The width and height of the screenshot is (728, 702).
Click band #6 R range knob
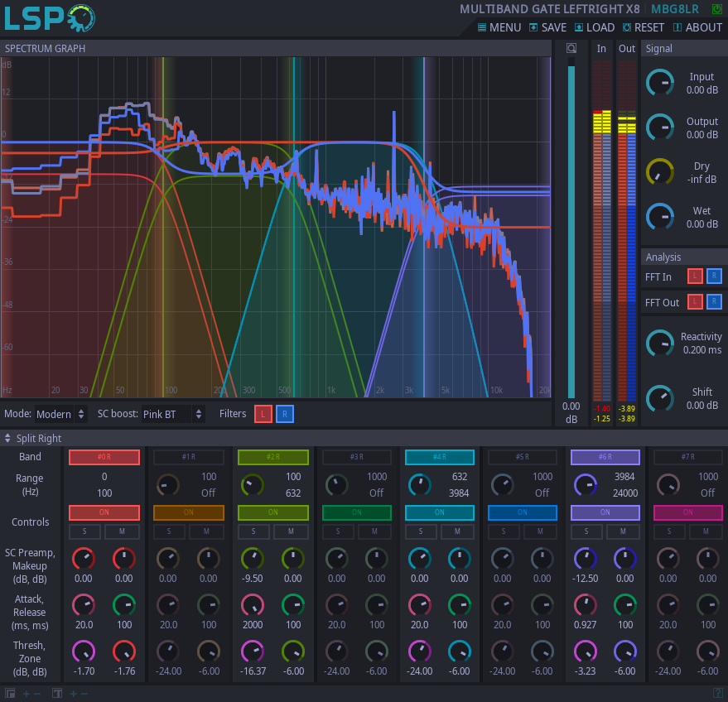(x=585, y=485)
